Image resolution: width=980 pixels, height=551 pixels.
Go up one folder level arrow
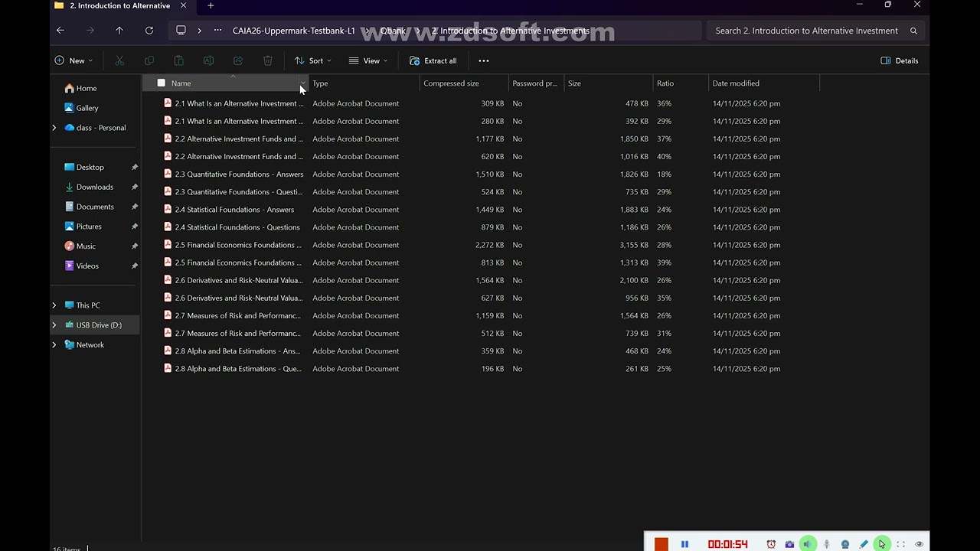point(119,31)
